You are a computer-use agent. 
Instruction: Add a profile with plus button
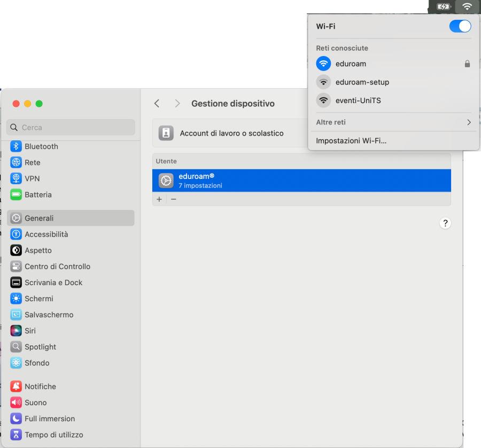coord(159,199)
